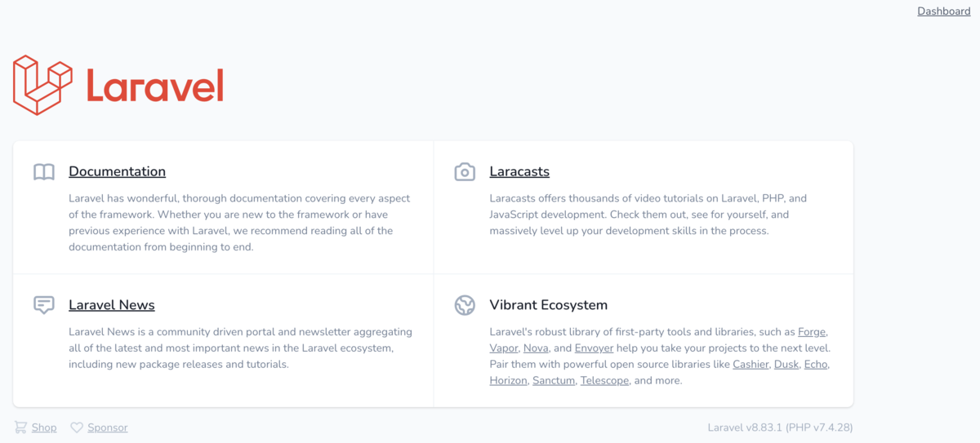Screen dimensions: 980x443
Task: Open the Documentation heading link
Action: click(117, 171)
